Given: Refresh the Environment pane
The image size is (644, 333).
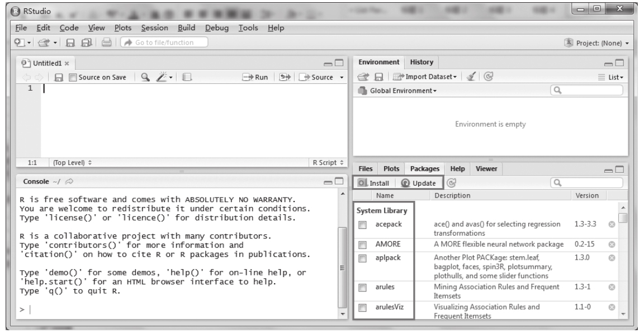Looking at the screenshot, I should coord(488,76).
